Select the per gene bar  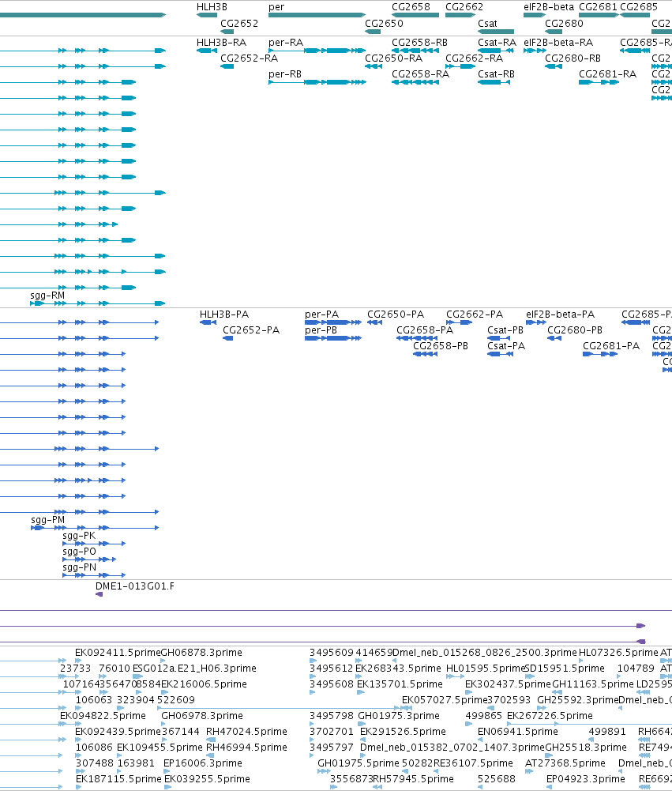317,15
